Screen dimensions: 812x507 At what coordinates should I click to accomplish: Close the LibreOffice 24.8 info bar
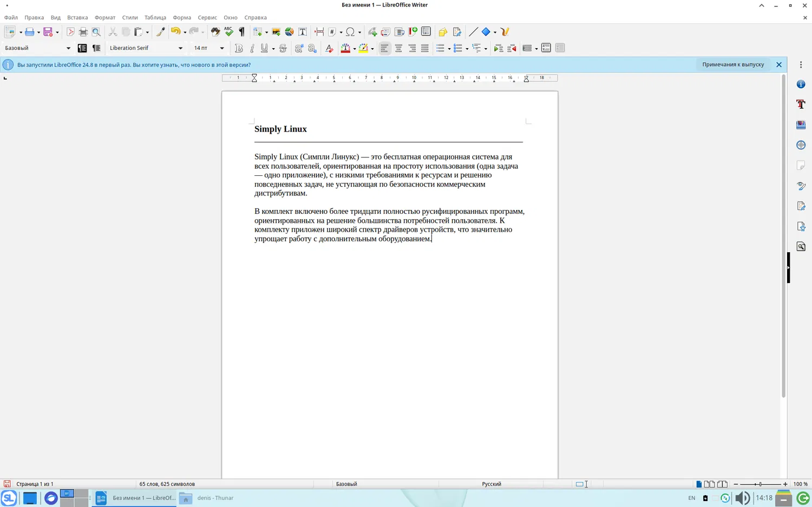[x=779, y=64]
